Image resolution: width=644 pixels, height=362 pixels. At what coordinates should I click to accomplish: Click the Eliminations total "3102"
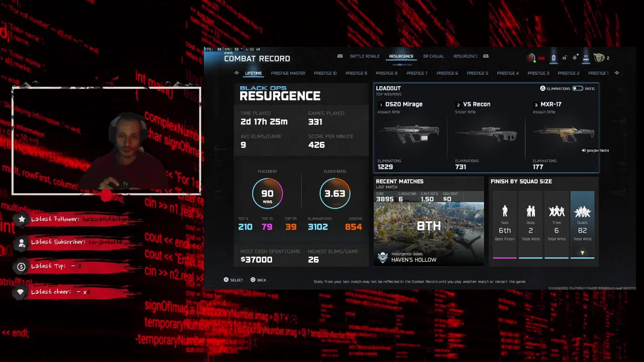tap(317, 227)
